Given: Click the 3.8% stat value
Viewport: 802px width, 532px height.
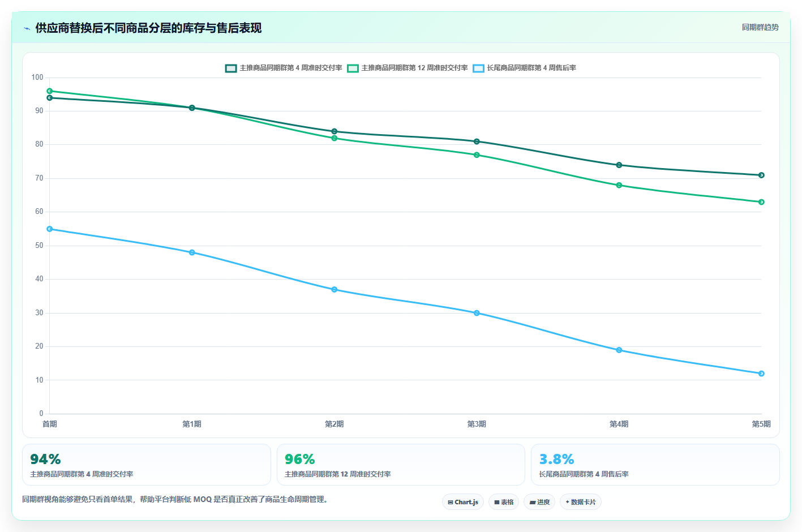Looking at the screenshot, I should coord(556,459).
